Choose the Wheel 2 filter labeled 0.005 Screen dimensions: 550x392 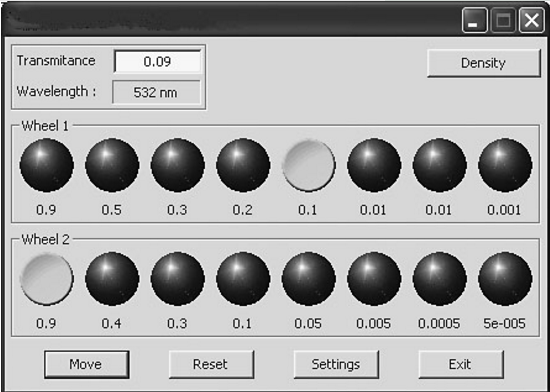pyautogui.click(x=374, y=279)
